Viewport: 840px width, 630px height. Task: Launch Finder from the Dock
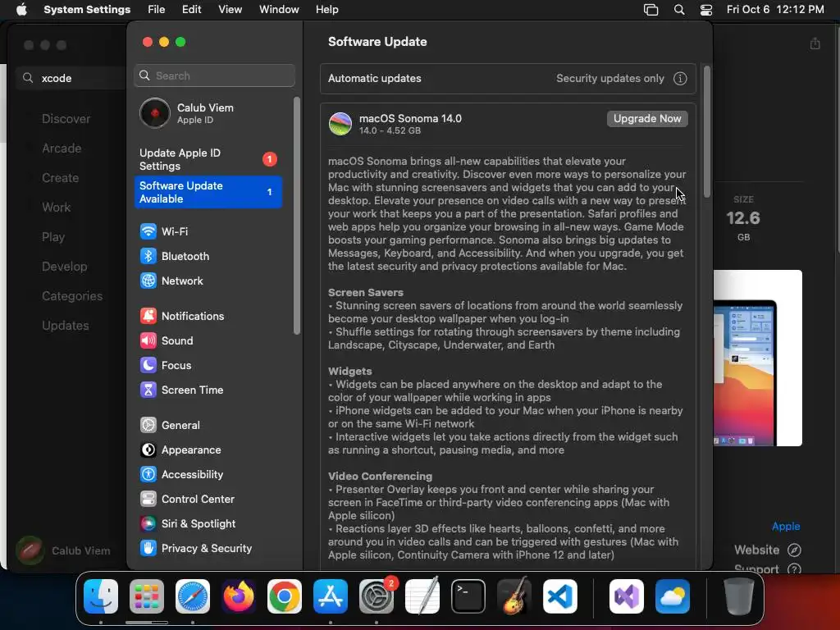tap(101, 596)
